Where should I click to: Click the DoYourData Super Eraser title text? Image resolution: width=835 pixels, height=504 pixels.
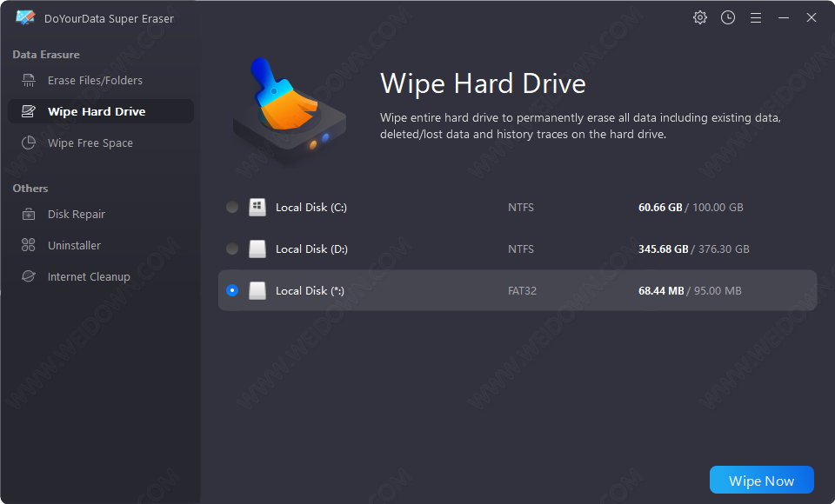[x=110, y=18]
